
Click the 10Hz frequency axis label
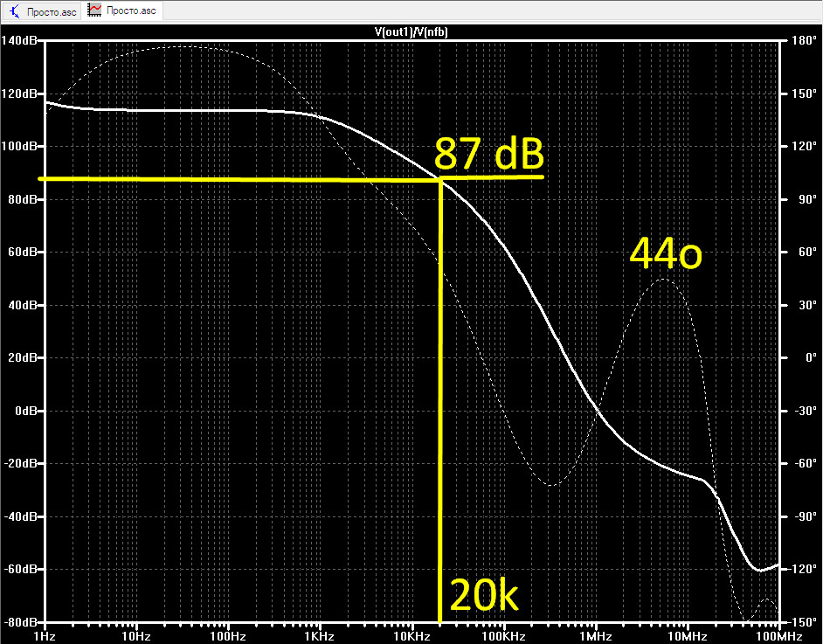click(x=136, y=637)
